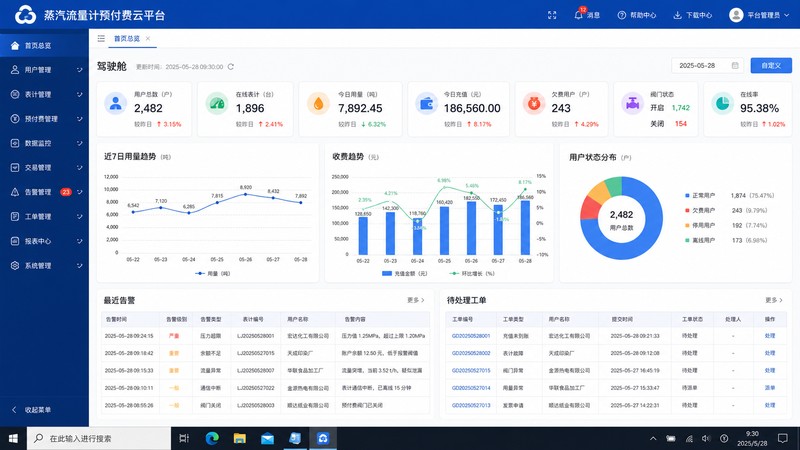The image size is (800, 450).
Task: Click operation link for order GD20250527014
Action: (769, 388)
